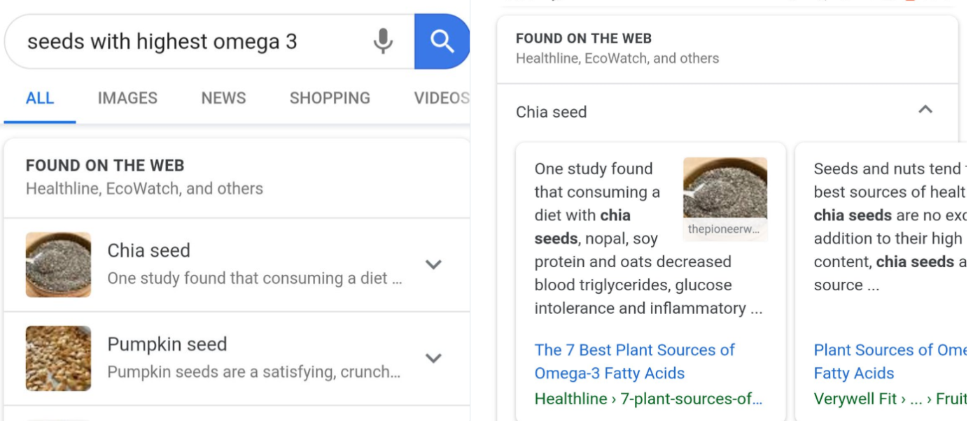
Task: Select the 'Chia seed' result title
Action: coord(148,250)
